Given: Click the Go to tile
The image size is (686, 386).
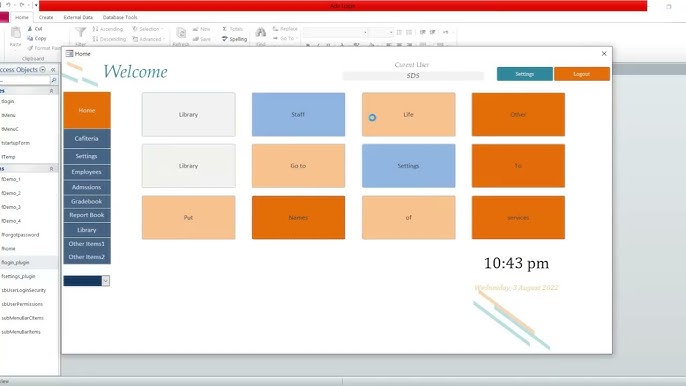Looking at the screenshot, I should [298, 166].
